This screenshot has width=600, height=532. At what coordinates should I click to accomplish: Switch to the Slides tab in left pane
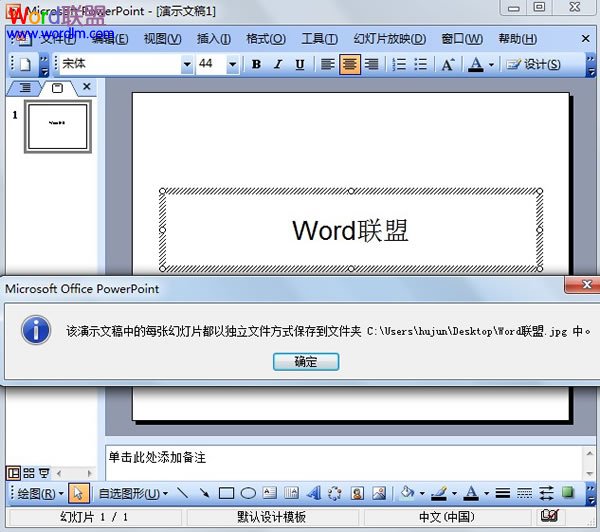coord(57,88)
